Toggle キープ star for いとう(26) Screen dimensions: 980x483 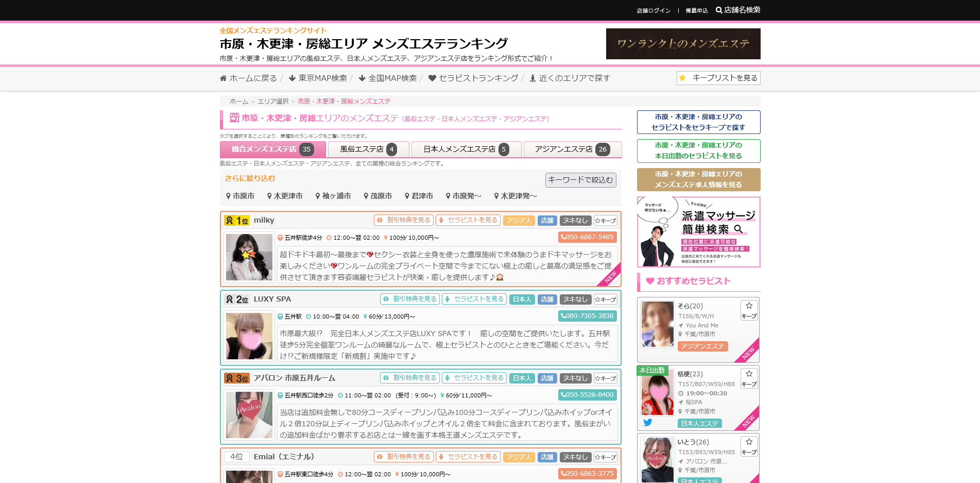click(x=749, y=446)
